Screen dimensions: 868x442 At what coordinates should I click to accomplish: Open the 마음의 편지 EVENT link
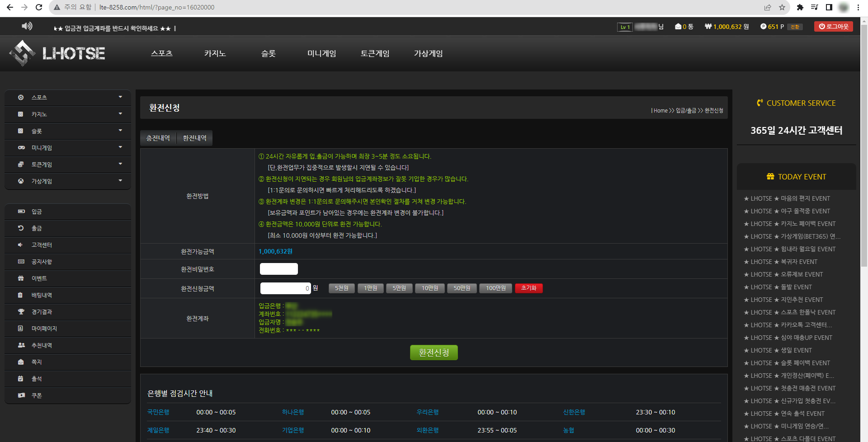(787, 198)
